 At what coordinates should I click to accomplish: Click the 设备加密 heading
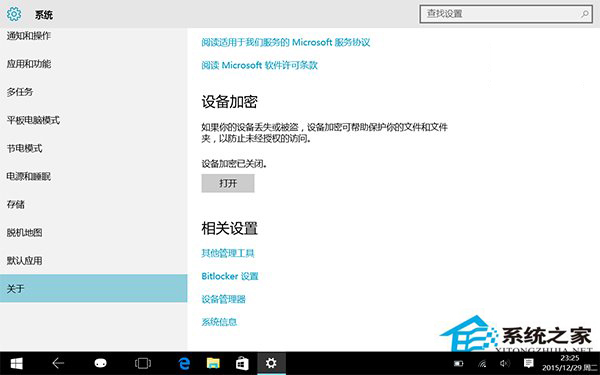230,102
